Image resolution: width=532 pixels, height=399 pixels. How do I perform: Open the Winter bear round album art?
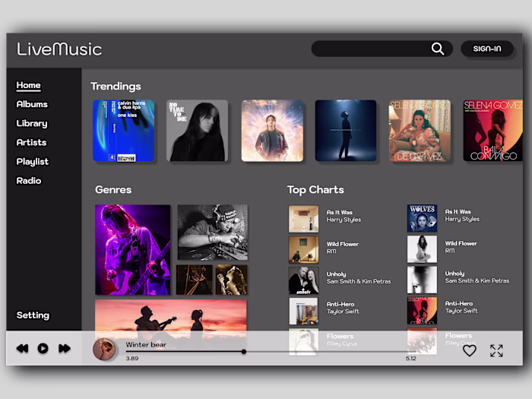pyautogui.click(x=104, y=349)
